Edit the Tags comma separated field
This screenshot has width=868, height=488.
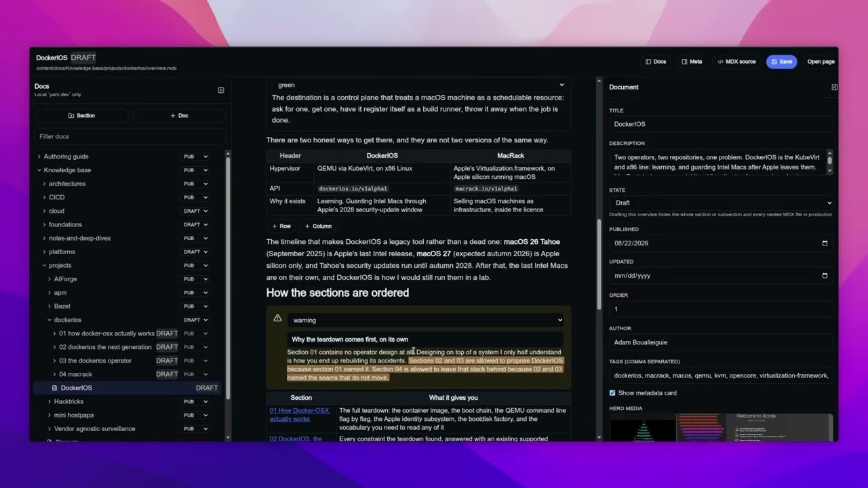coord(721,375)
